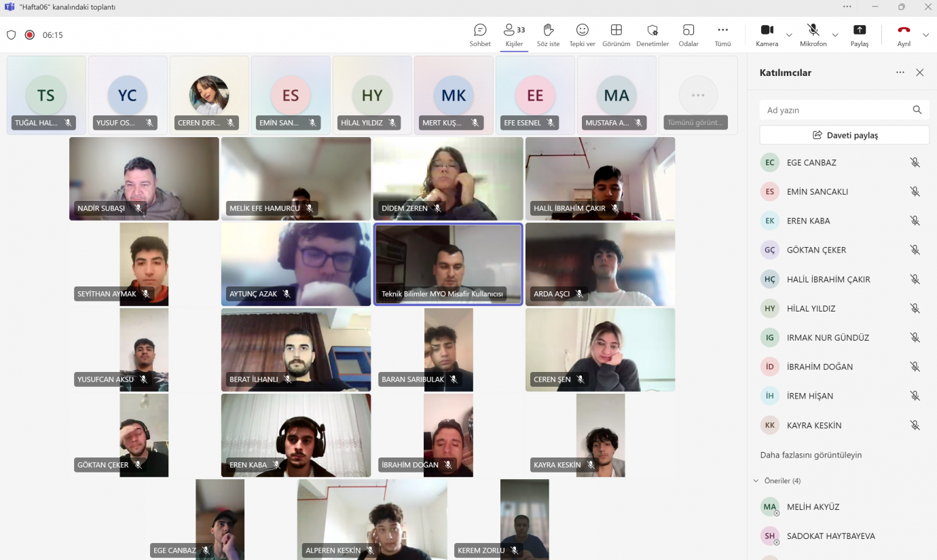
Task: Leave meeting with the Ayrıl button
Action: (903, 35)
